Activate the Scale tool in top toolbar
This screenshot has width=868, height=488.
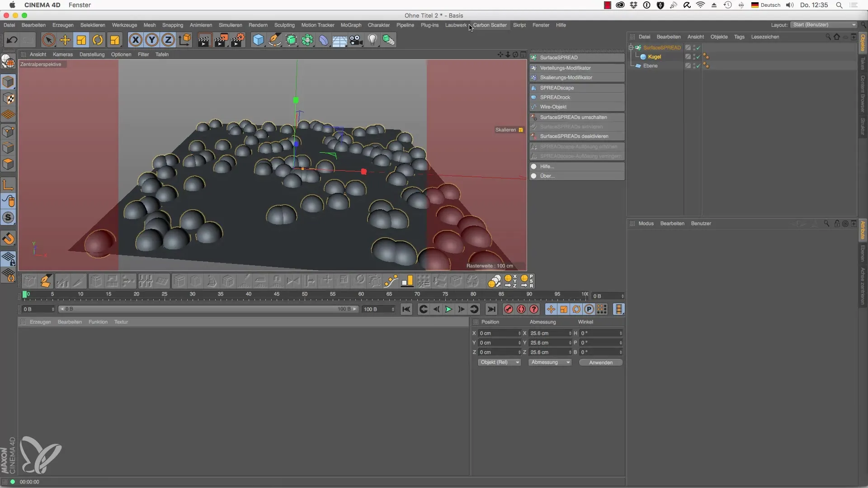pos(81,40)
